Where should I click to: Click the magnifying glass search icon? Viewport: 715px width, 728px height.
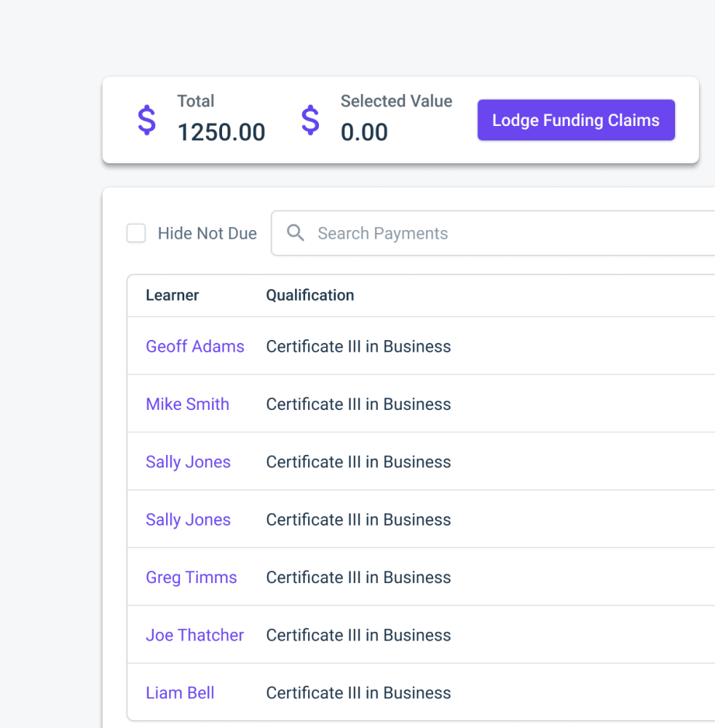point(295,233)
